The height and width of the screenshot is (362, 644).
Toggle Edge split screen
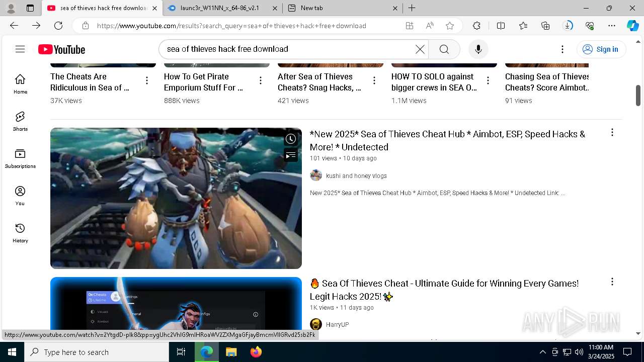pos(501,26)
